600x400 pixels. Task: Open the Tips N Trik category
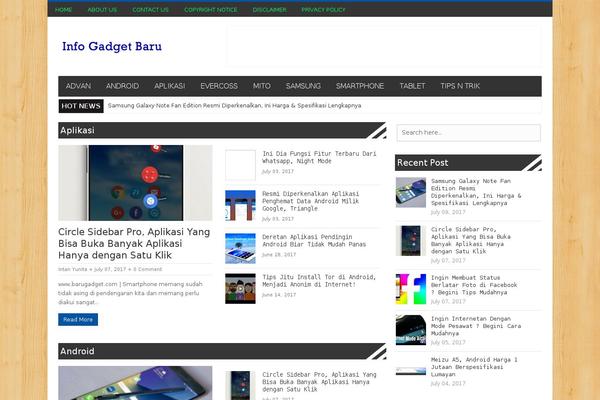point(460,86)
